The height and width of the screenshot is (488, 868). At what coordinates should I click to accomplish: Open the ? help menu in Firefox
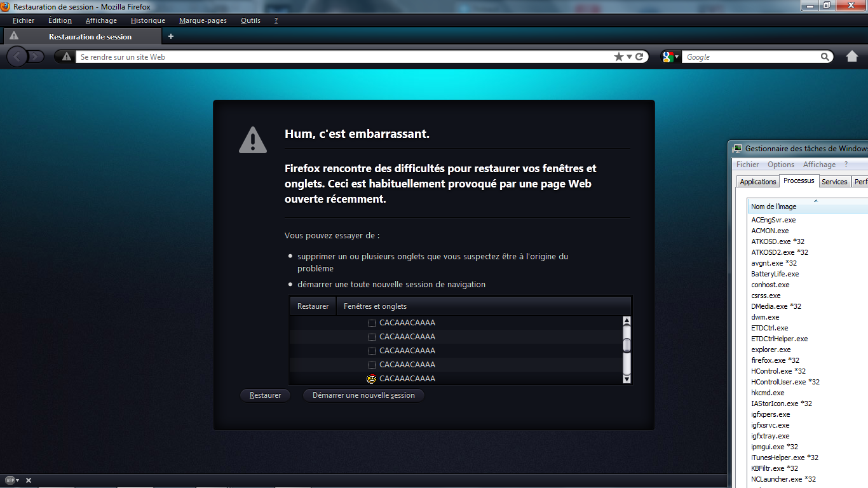pyautogui.click(x=276, y=20)
